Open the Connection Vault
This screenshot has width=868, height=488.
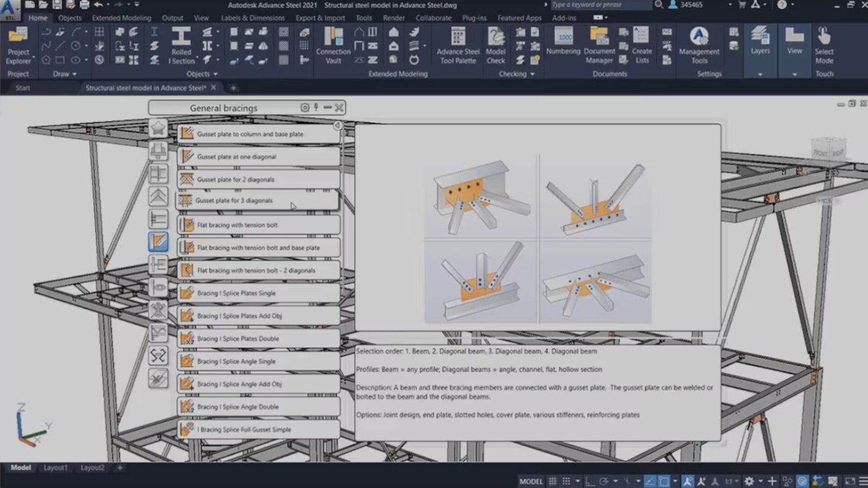click(x=333, y=46)
